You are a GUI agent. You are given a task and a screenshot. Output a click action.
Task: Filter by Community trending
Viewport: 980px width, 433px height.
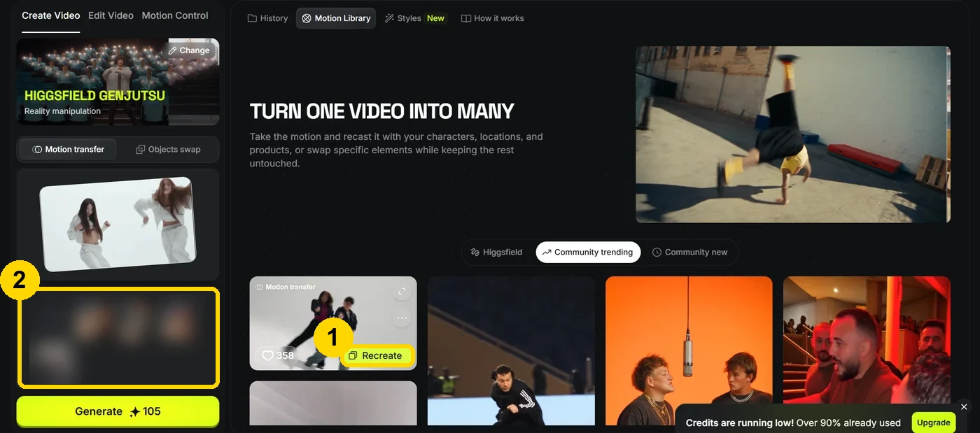(588, 252)
